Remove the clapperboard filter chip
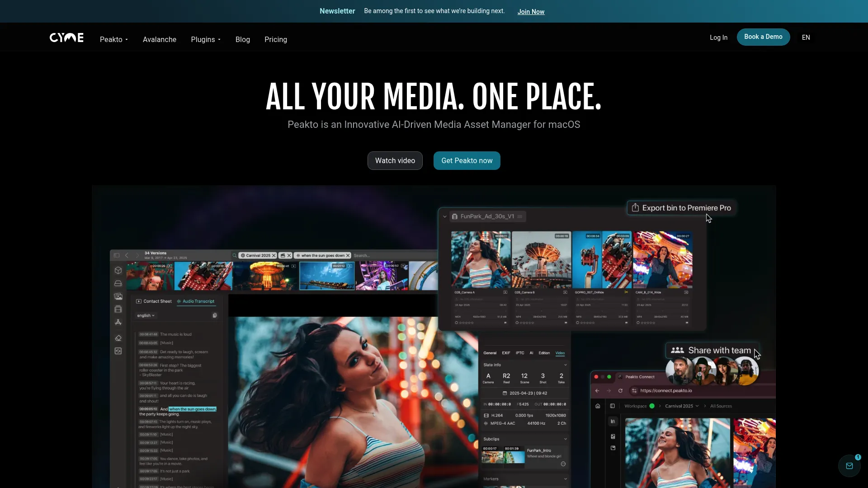The width and height of the screenshot is (868, 488). click(289, 255)
